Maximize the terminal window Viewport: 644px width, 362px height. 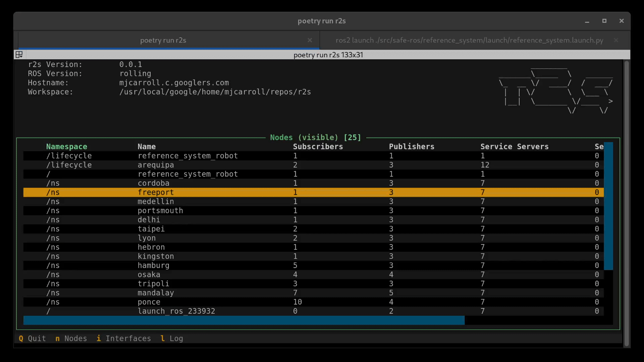[x=604, y=21]
